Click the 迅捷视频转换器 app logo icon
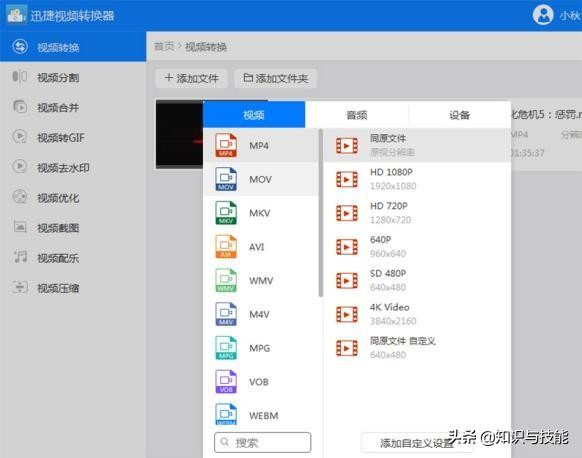Screen dimensions: 582x458 16,15
